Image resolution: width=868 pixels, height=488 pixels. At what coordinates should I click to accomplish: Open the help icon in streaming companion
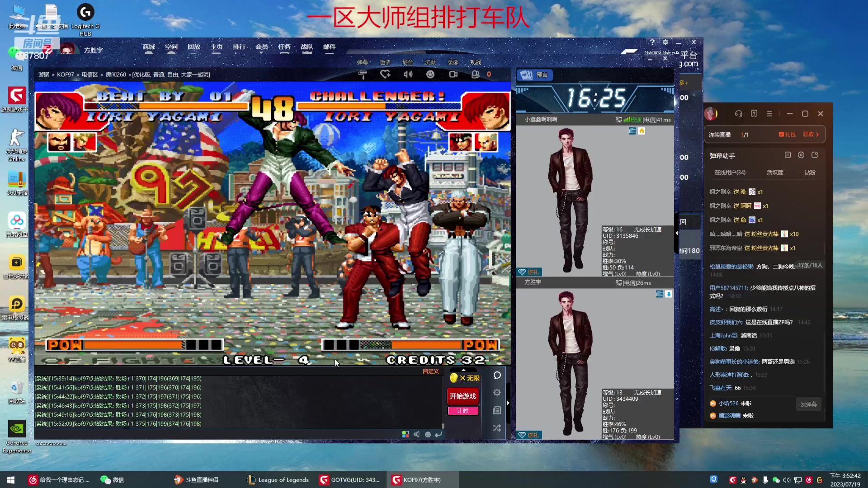pyautogui.click(x=754, y=114)
